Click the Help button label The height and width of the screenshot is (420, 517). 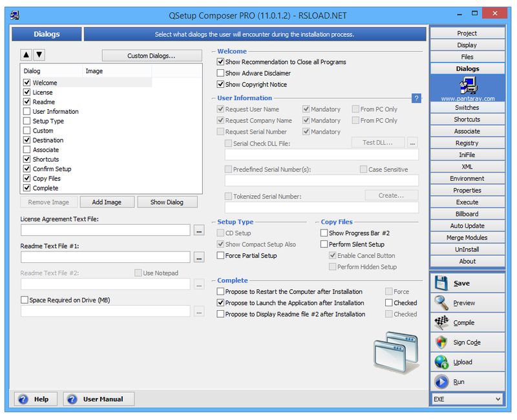tap(41, 399)
